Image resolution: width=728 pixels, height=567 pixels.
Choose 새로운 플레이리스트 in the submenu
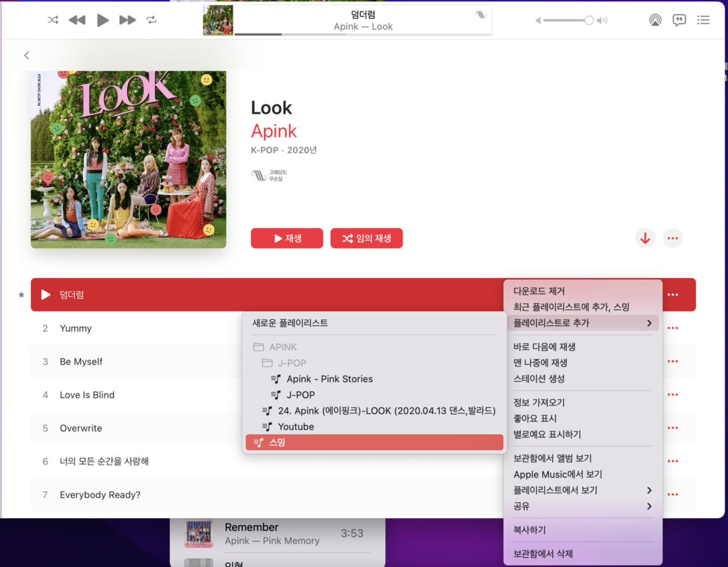point(374,323)
